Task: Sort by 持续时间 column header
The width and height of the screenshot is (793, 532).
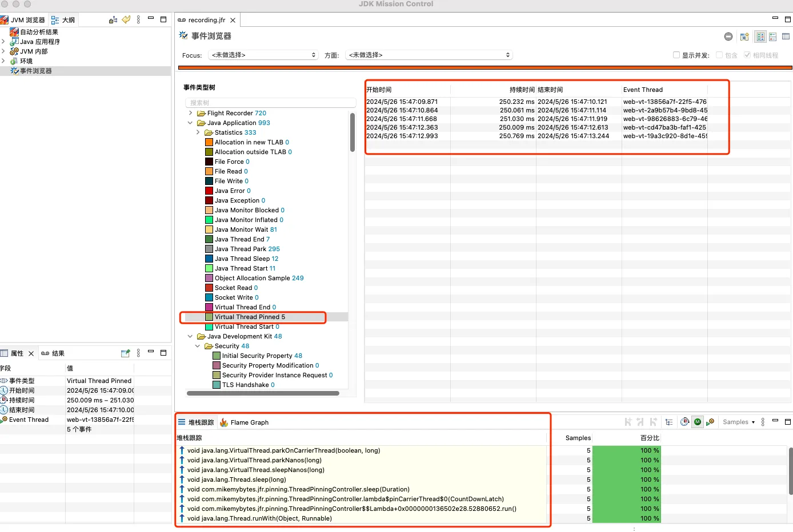Action: (494, 90)
